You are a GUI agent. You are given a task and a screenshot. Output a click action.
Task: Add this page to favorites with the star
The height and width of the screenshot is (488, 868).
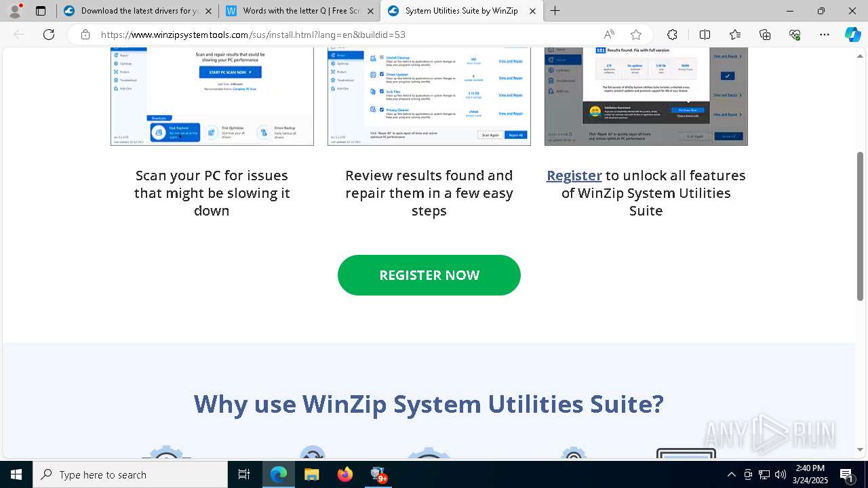pos(636,35)
